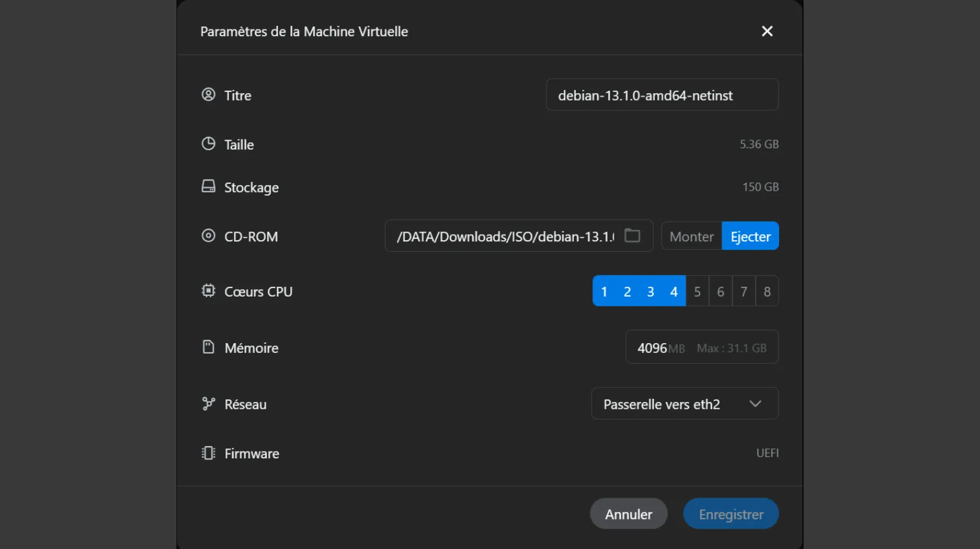Click the Réseau network icon
980x549 pixels.
(208, 404)
